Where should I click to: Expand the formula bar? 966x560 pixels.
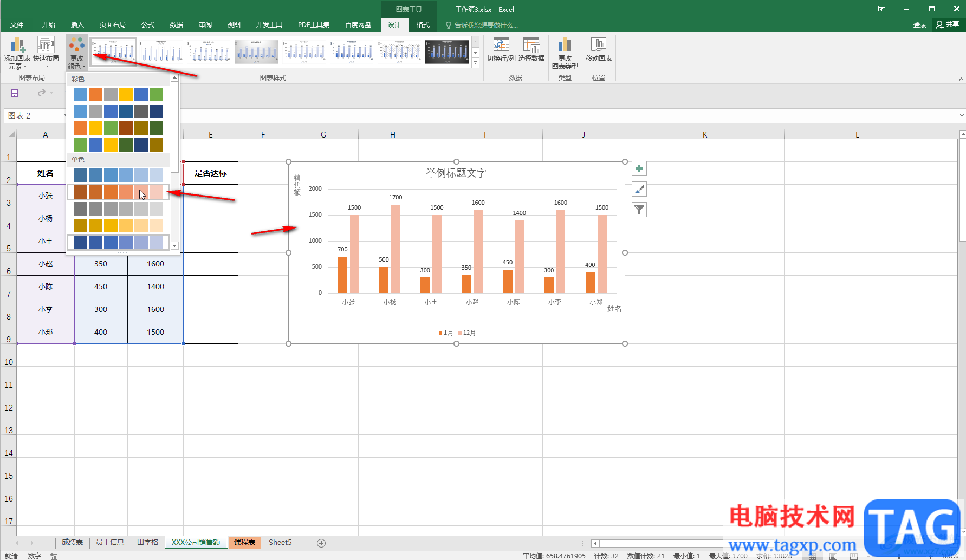click(x=962, y=115)
